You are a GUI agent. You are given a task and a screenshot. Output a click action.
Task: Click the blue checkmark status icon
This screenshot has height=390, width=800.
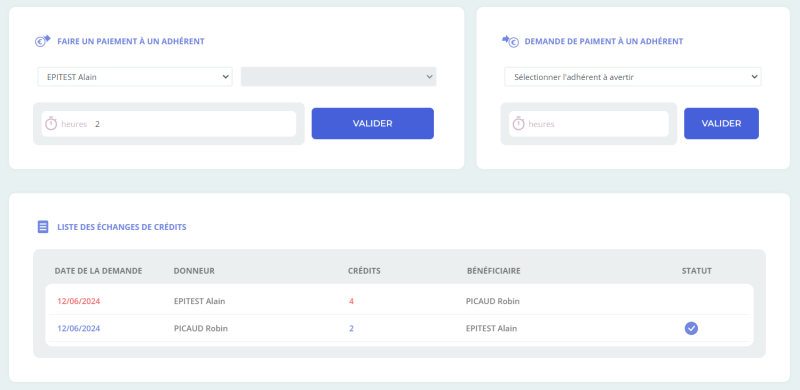click(x=691, y=328)
